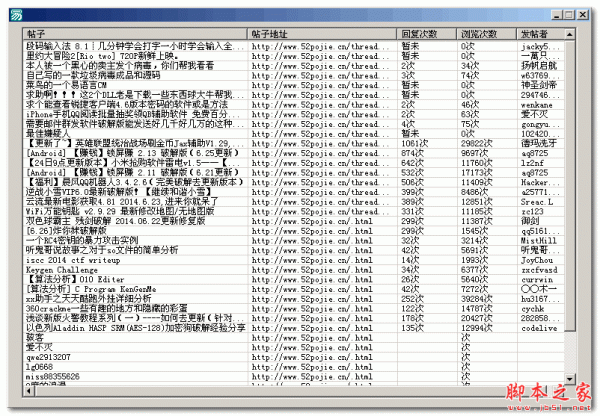
Task: Sort by the 帖子地址 column header
Action: coord(321,34)
